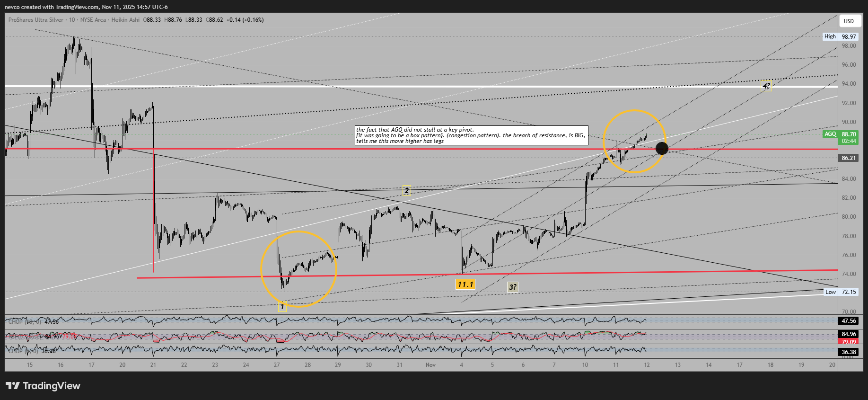Click the 02:44 countdown under AGQ

click(x=849, y=141)
